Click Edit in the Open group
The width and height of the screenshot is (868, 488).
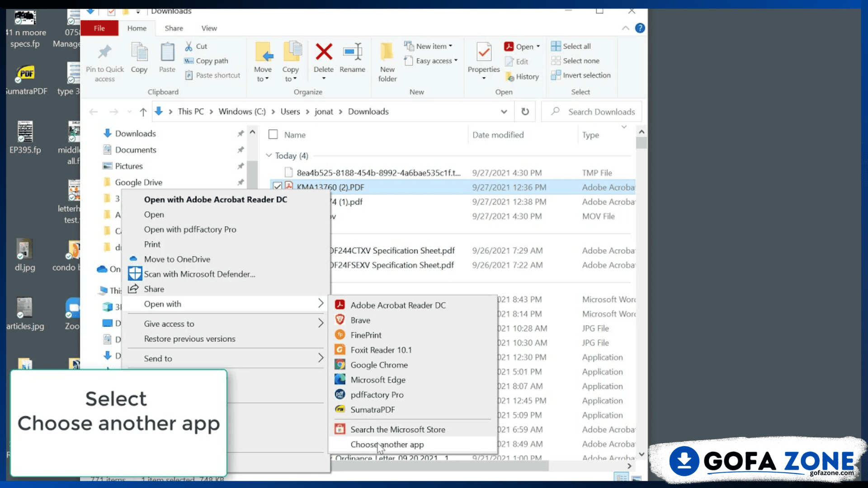517,61
